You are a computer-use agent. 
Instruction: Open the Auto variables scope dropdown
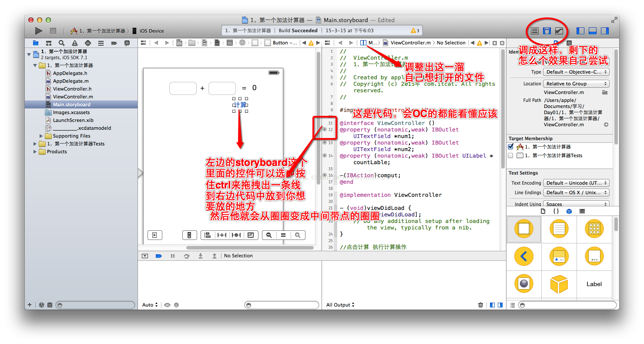[150, 305]
